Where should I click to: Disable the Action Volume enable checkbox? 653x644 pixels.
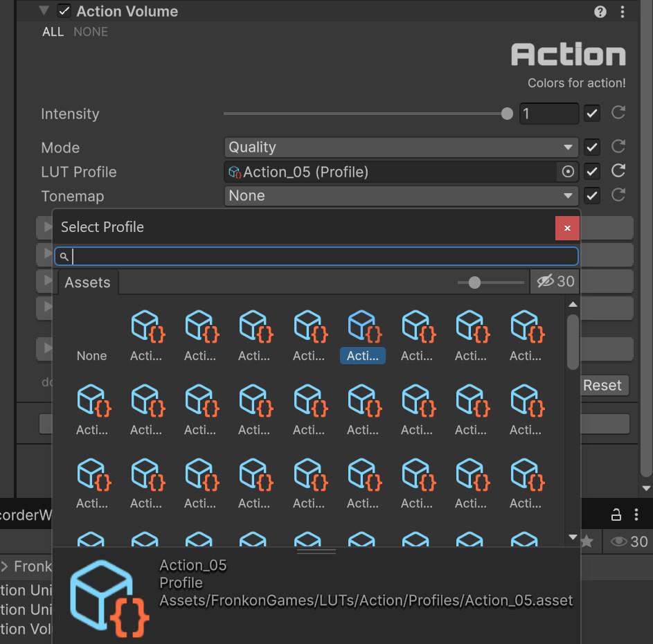pos(64,12)
